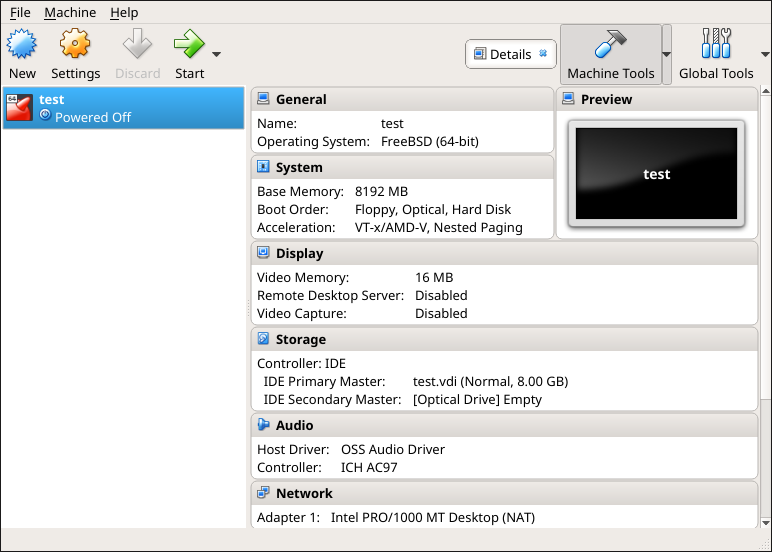The height and width of the screenshot is (552, 772).
Task: Click the Storage section header icon
Action: [263, 339]
